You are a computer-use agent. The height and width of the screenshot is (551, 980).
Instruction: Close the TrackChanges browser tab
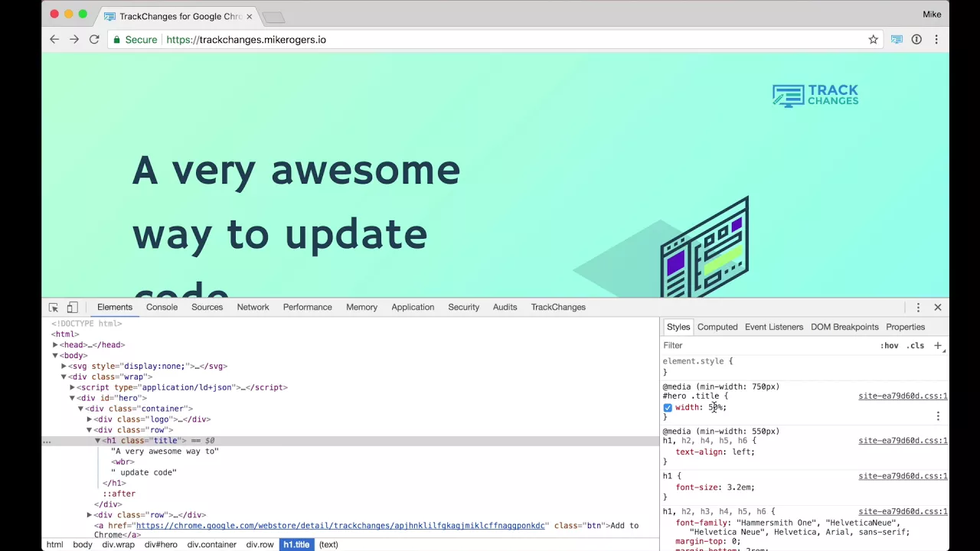click(x=249, y=16)
